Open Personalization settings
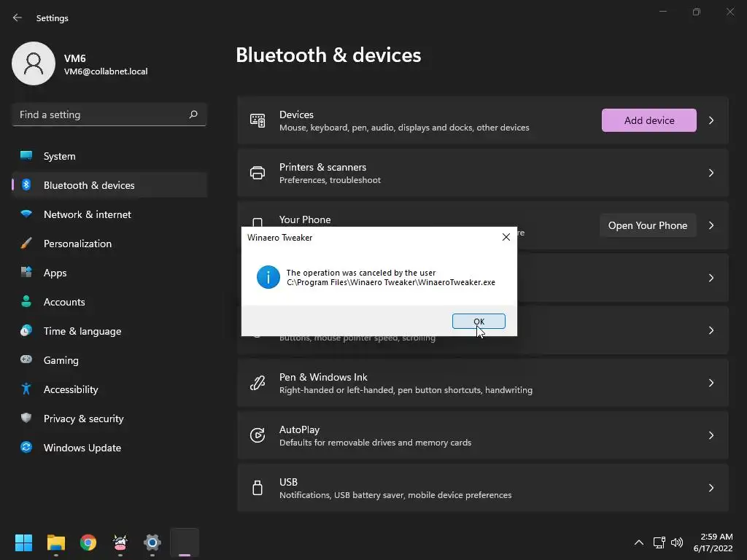747x560 pixels. tap(109, 244)
